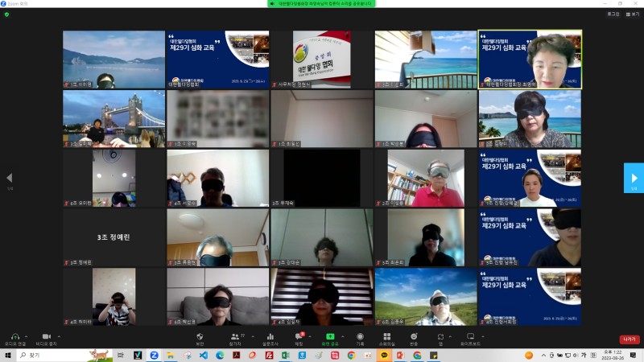Screen dimensions: 644x362
Task: Go to next page of video gallery
Action: (x=634, y=178)
